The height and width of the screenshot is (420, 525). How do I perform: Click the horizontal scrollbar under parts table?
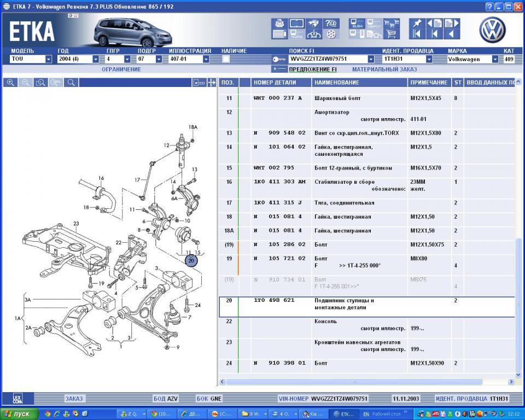point(354,382)
